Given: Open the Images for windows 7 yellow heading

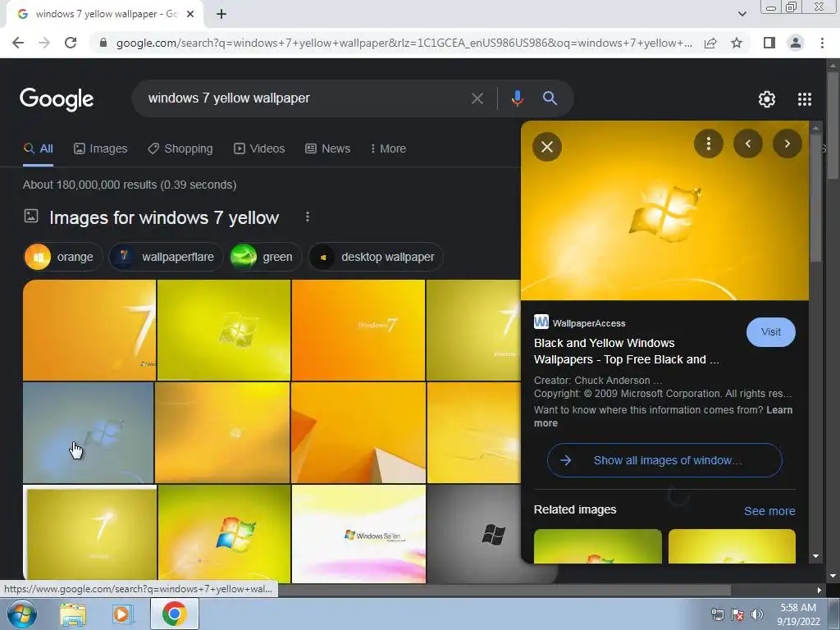Looking at the screenshot, I should pos(164,217).
